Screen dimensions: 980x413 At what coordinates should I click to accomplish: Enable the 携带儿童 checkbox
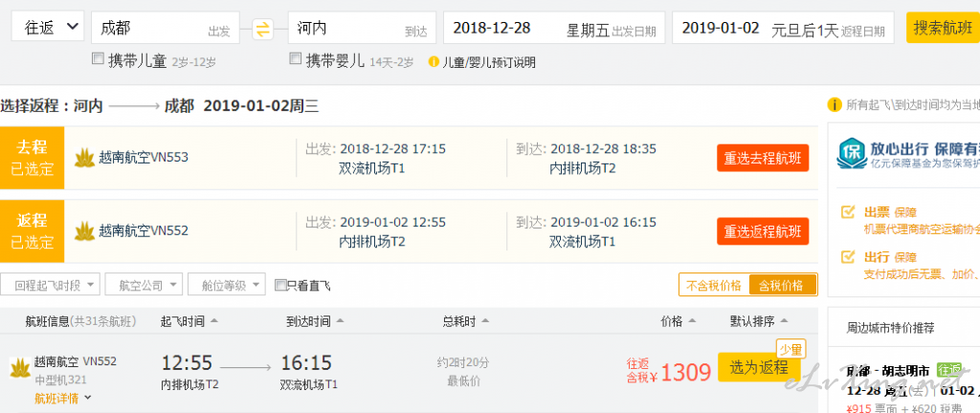coord(98,59)
